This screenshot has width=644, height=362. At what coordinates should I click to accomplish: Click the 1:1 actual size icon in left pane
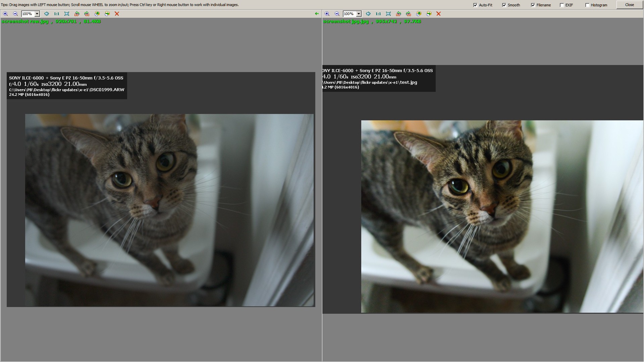click(x=56, y=14)
